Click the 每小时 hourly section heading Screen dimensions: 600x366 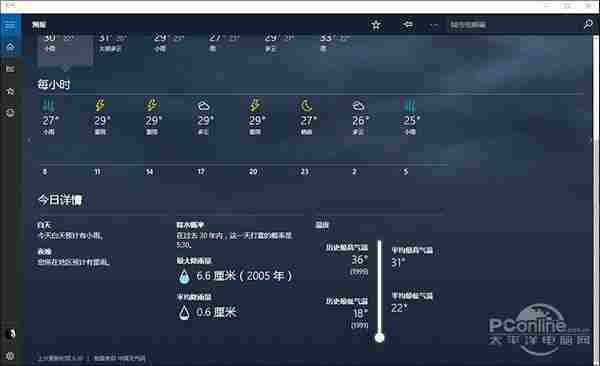[x=54, y=84]
